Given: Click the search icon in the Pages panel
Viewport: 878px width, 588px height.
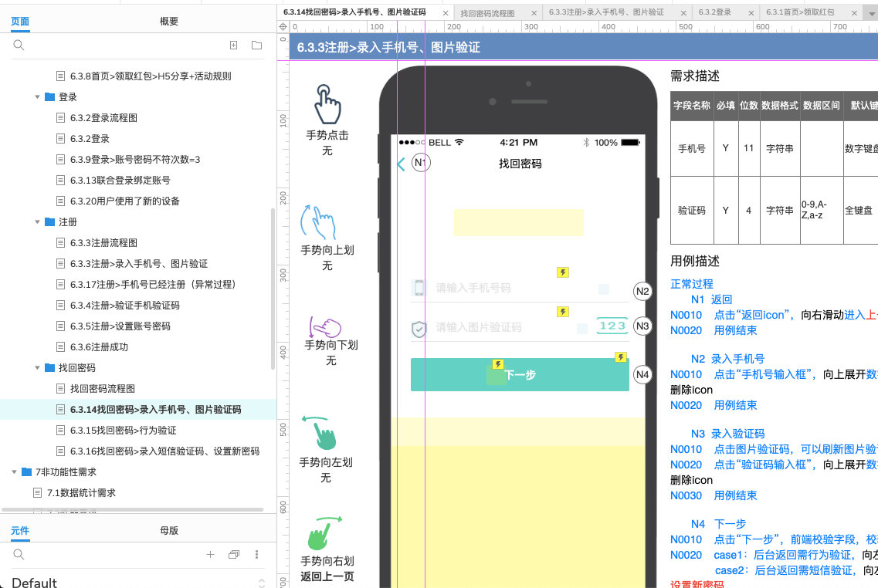Looking at the screenshot, I should [x=19, y=46].
